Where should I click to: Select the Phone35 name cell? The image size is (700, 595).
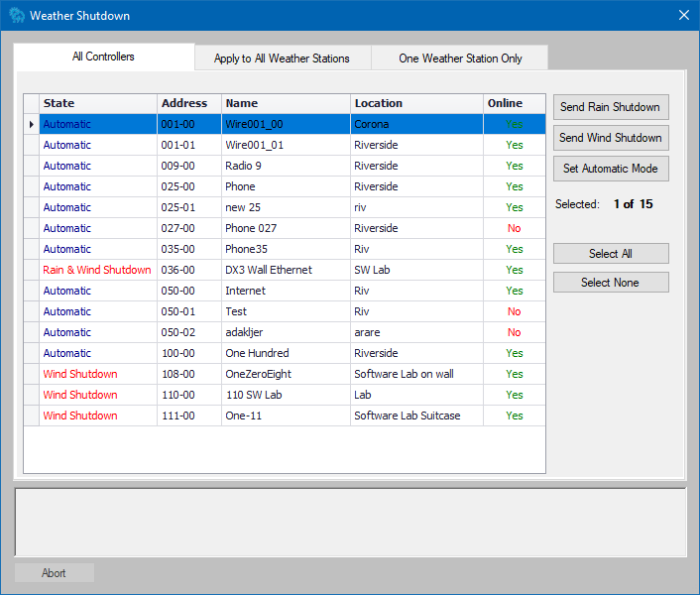click(x=286, y=249)
